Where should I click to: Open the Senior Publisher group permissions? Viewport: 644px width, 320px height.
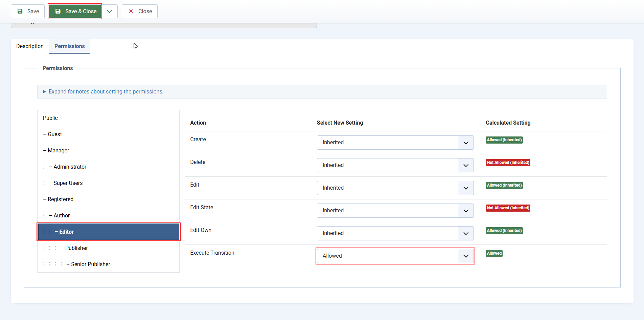pyautogui.click(x=91, y=264)
